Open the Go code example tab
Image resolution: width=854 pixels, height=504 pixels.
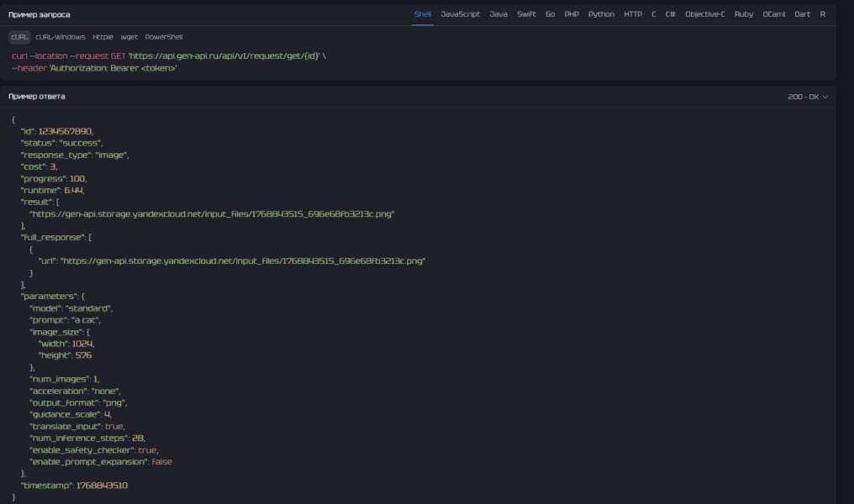(550, 14)
